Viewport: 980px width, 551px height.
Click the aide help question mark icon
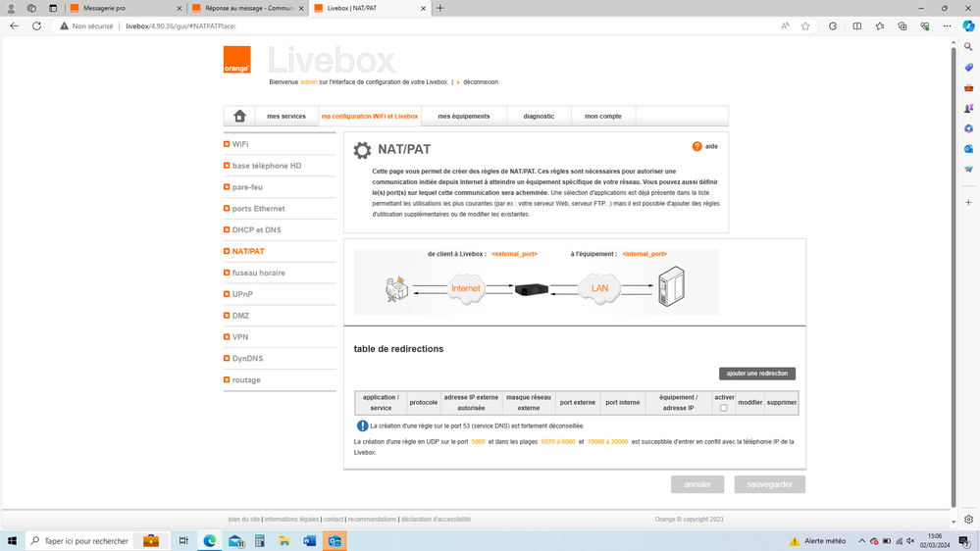click(x=696, y=146)
